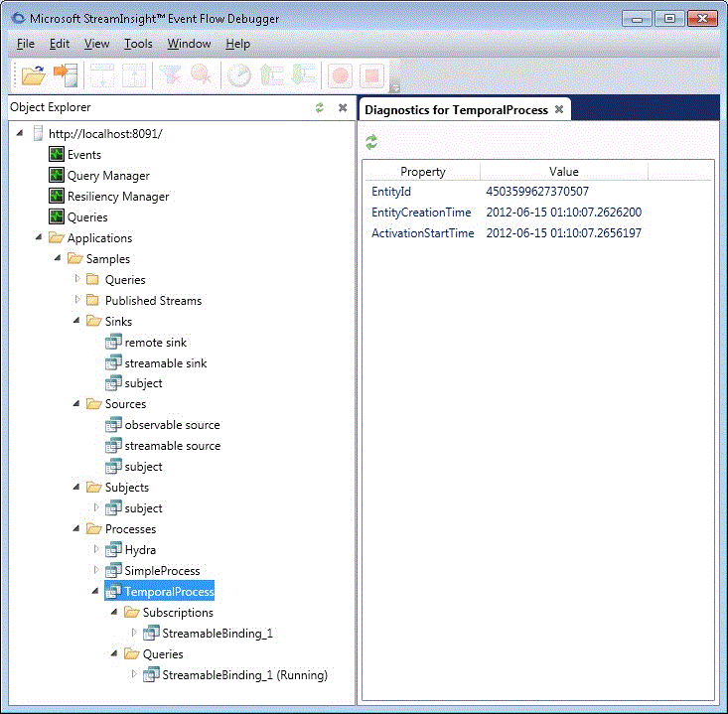This screenshot has width=728, height=714.
Task: Collapse the Applications node
Action: tap(39, 237)
